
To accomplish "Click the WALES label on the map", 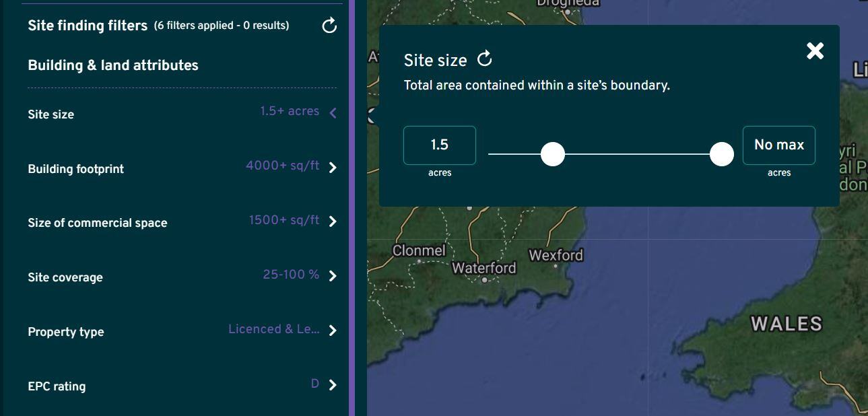I will pyautogui.click(x=788, y=324).
